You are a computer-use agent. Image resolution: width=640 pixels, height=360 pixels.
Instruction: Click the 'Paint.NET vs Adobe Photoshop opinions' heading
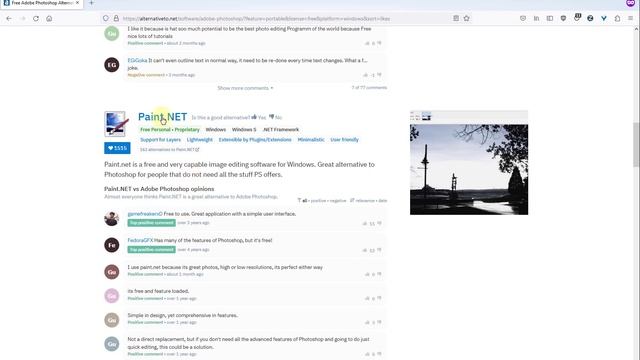159,189
